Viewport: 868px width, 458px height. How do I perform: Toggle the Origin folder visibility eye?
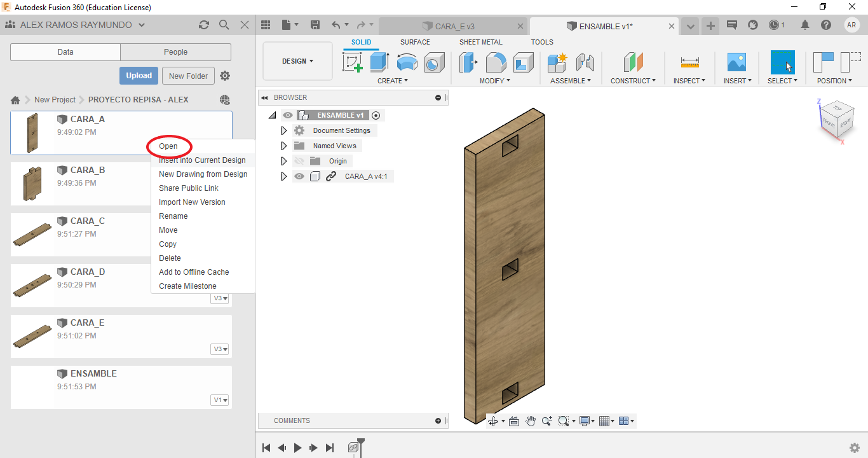pos(299,161)
